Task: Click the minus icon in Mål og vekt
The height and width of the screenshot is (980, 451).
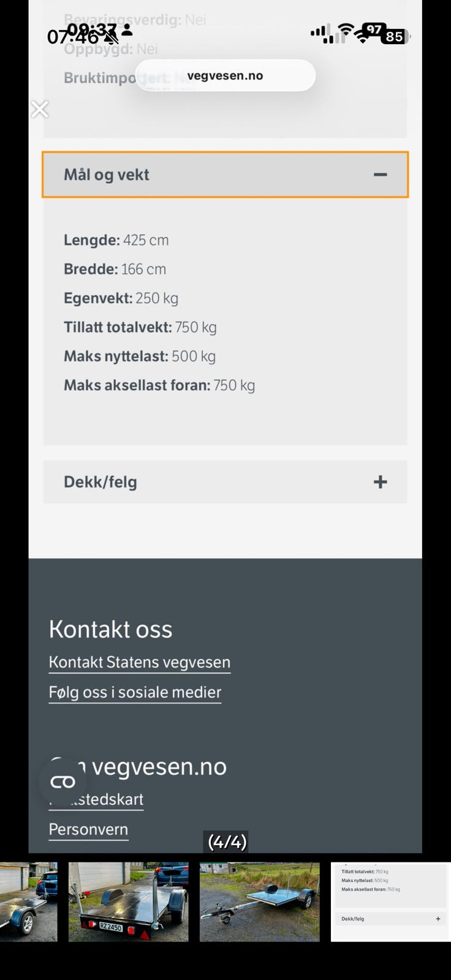Action: tap(380, 175)
